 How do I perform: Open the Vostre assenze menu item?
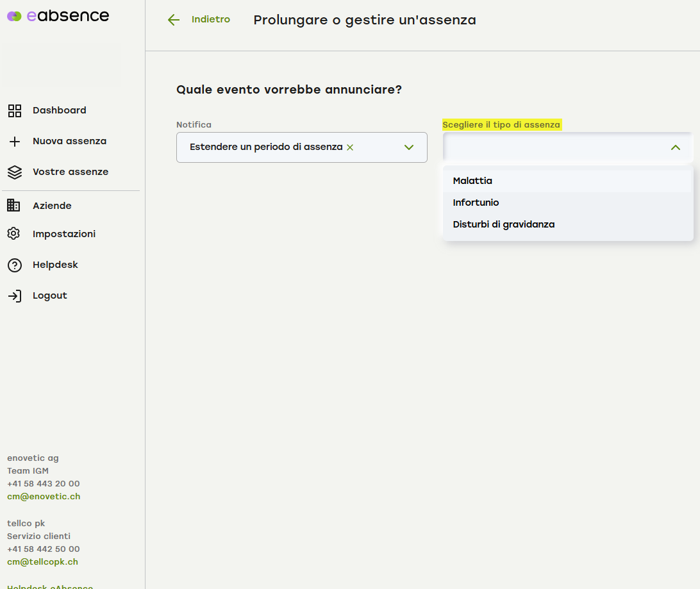click(x=71, y=172)
